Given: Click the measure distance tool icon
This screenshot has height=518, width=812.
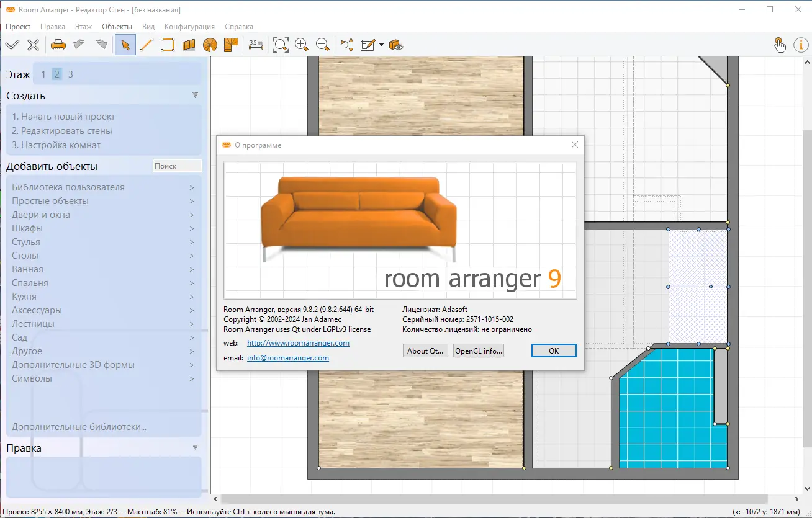Looking at the screenshot, I should point(256,45).
